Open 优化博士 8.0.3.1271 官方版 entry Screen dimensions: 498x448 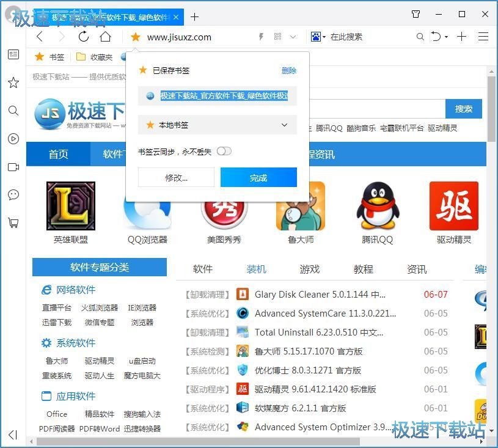click(x=308, y=370)
